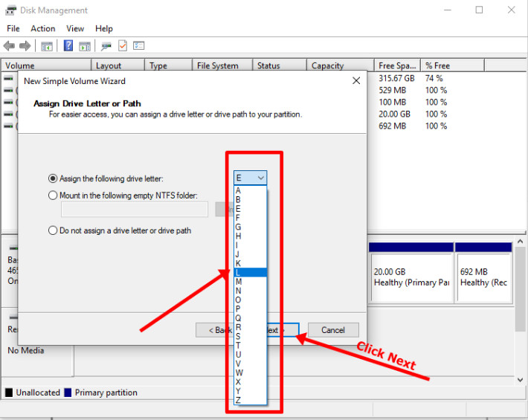
Task: Click the Properties checkmark toolbar icon
Action: (x=123, y=45)
